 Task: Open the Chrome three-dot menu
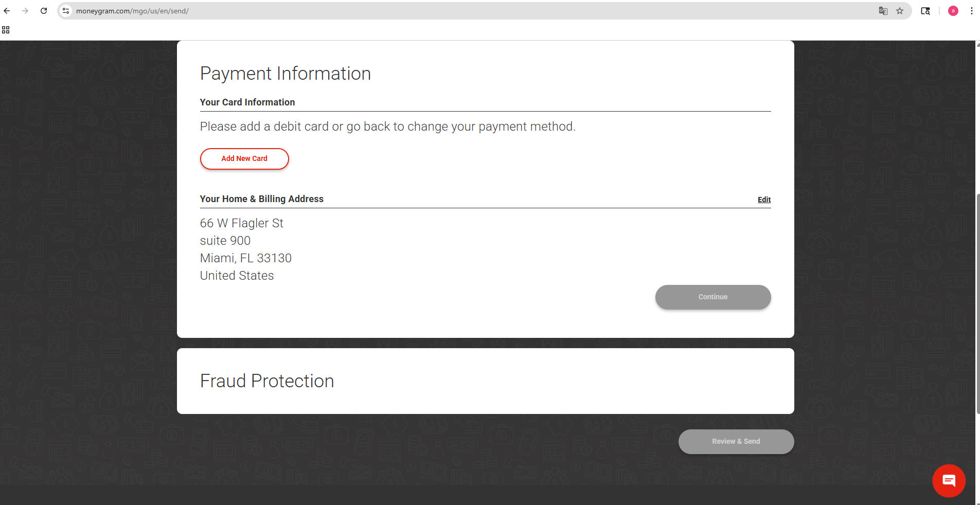pos(971,11)
